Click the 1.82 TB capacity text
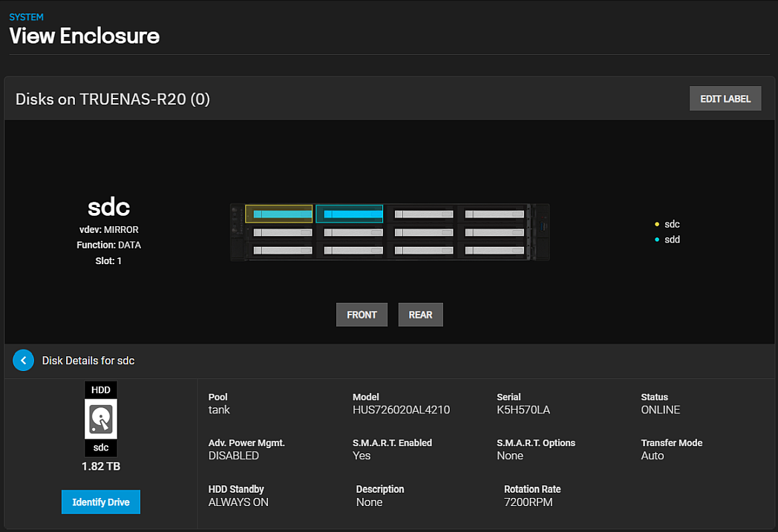Image resolution: width=778 pixels, height=532 pixels. pos(101,467)
